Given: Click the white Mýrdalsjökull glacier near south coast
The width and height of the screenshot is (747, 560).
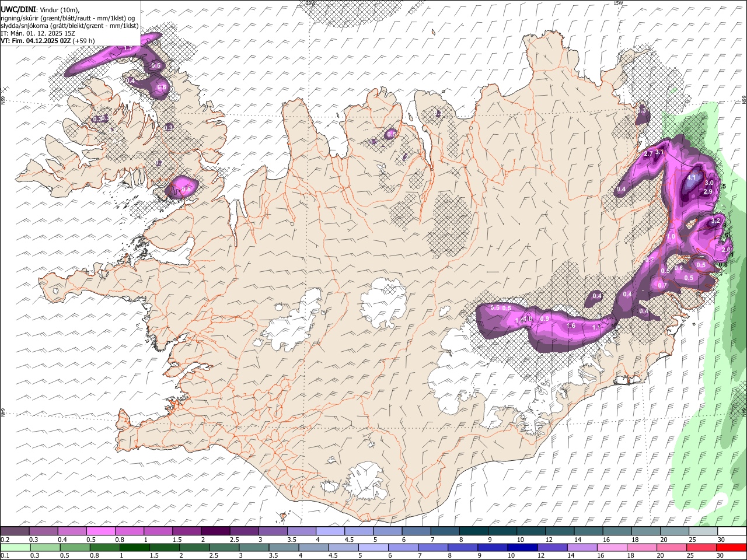Looking at the screenshot, I should click(365, 481).
